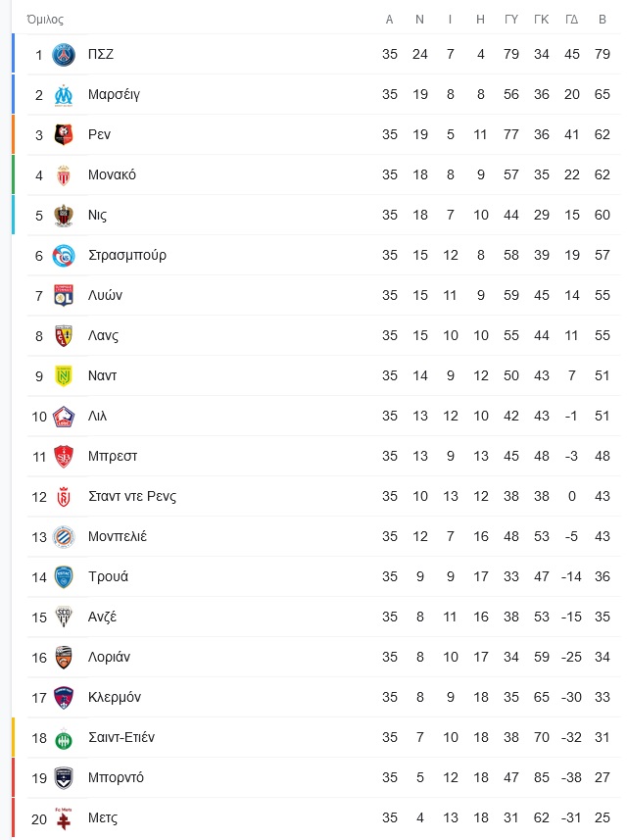Image resolution: width=627 pixels, height=840 pixels.
Task: Click the Μαρσέιγ team logo
Action: pos(64,95)
